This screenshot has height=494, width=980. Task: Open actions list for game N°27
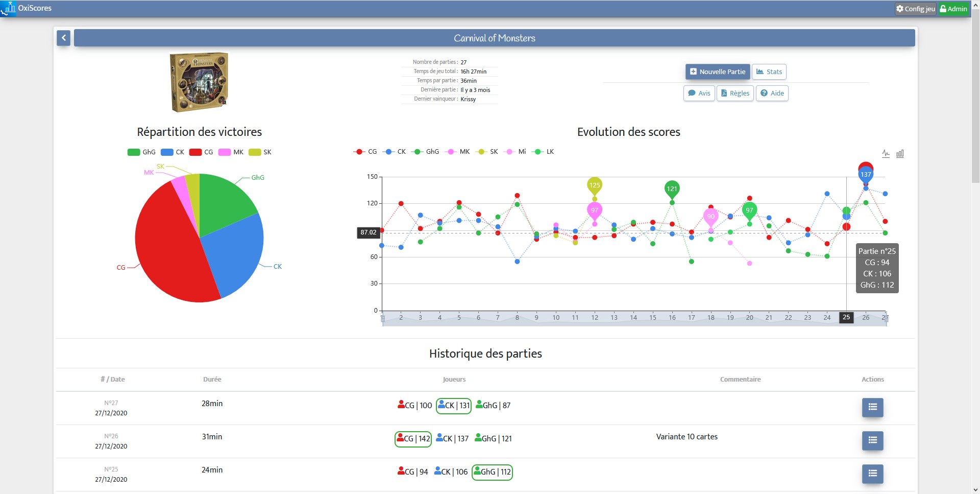click(x=873, y=407)
